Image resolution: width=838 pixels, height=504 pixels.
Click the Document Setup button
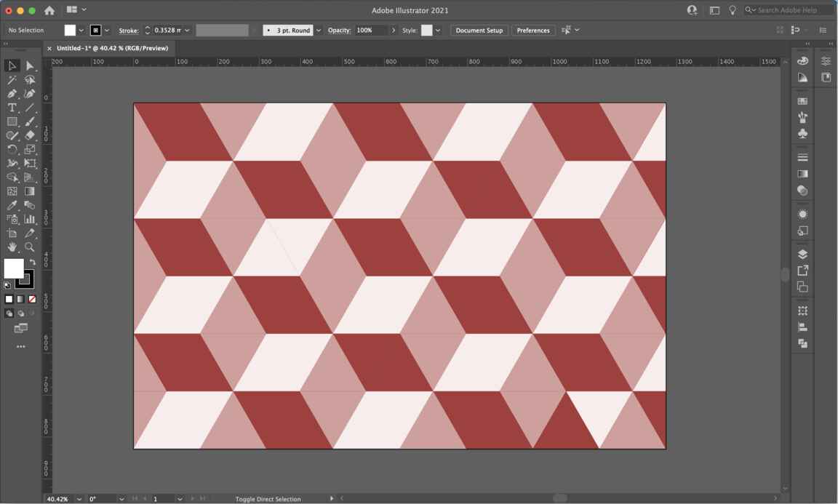click(x=479, y=31)
